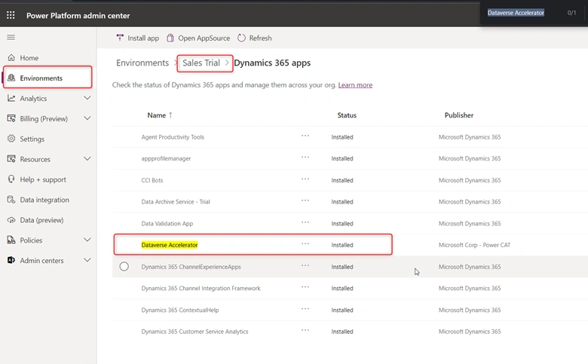588x364 pixels.
Task: Click Installed status of Dataverse Accelerator
Action: pos(342,245)
